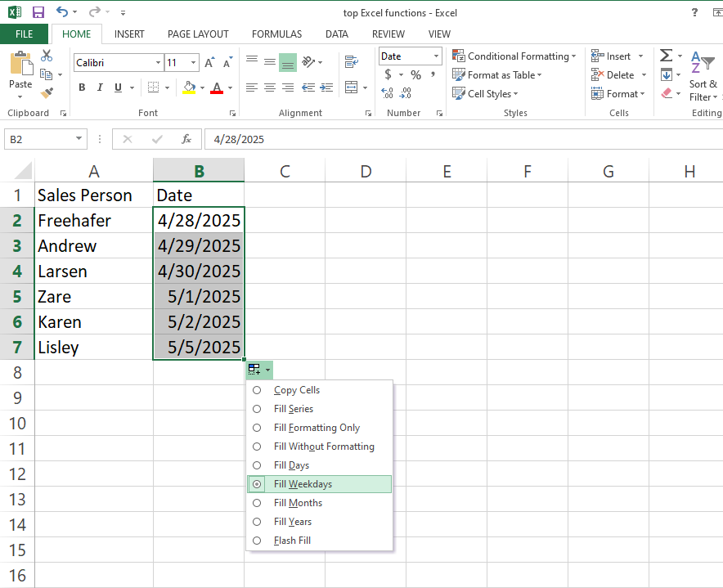
Task: Click the Insert Function fx icon
Action: [186, 139]
